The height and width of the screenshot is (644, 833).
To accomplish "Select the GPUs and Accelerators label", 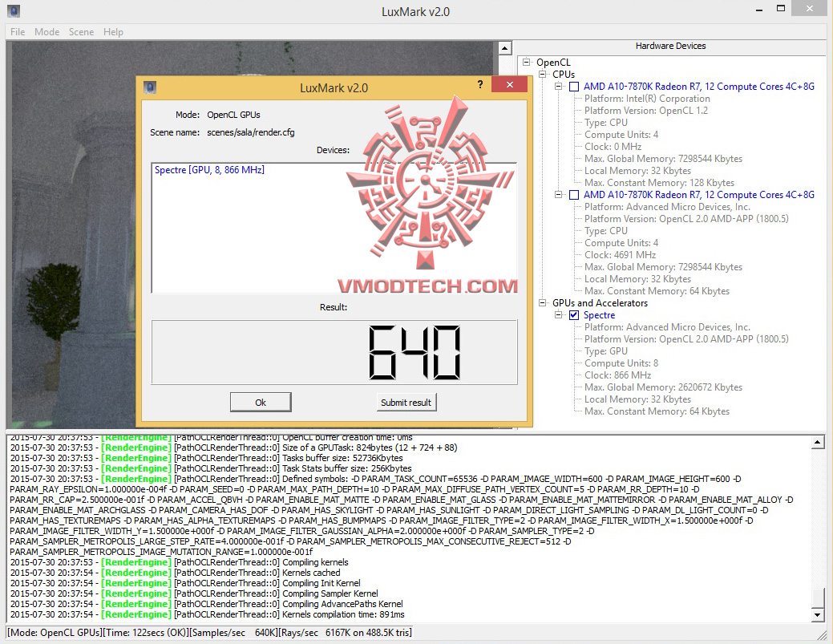I will point(600,303).
